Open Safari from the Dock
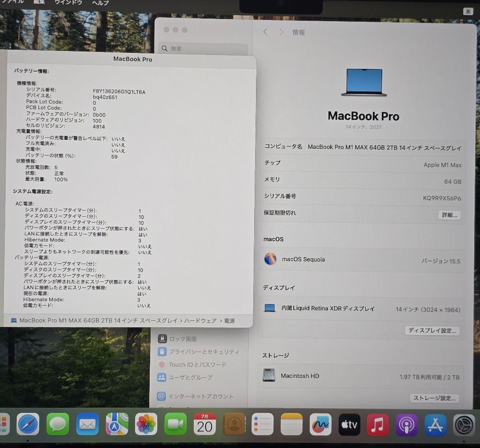The height and width of the screenshot is (448, 480). [28, 424]
